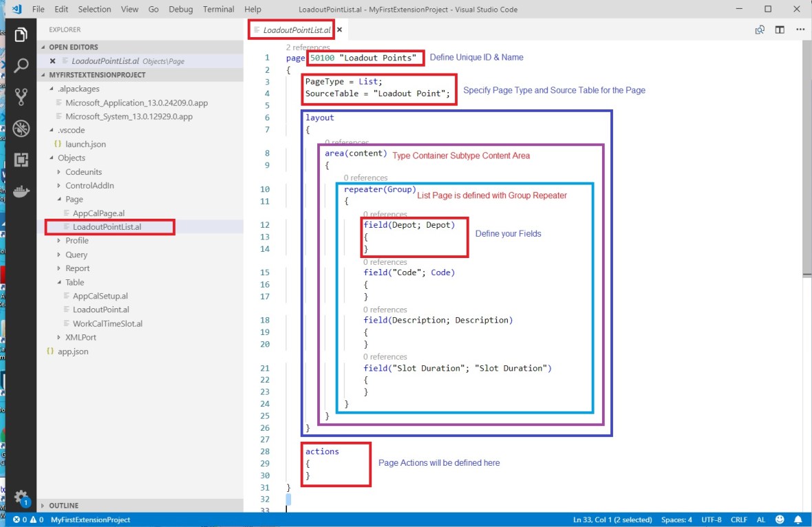Change the UTF-8 encoding in status bar
812x527 pixels.
pos(712,519)
